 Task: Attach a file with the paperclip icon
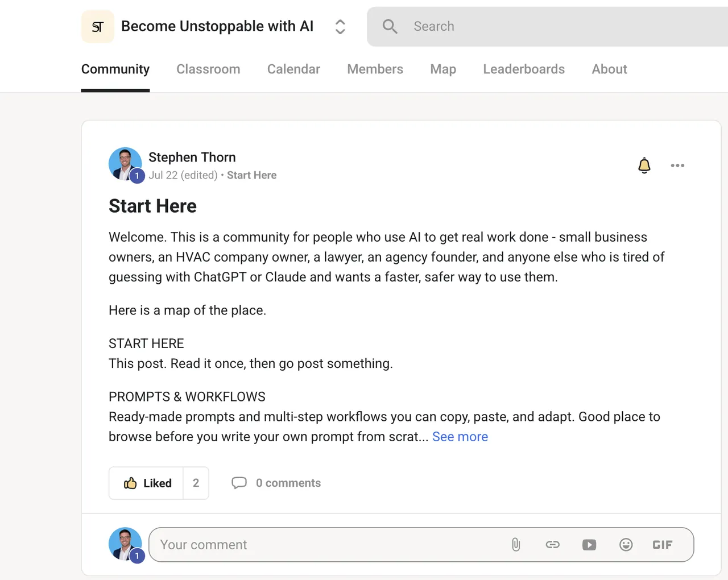(516, 545)
